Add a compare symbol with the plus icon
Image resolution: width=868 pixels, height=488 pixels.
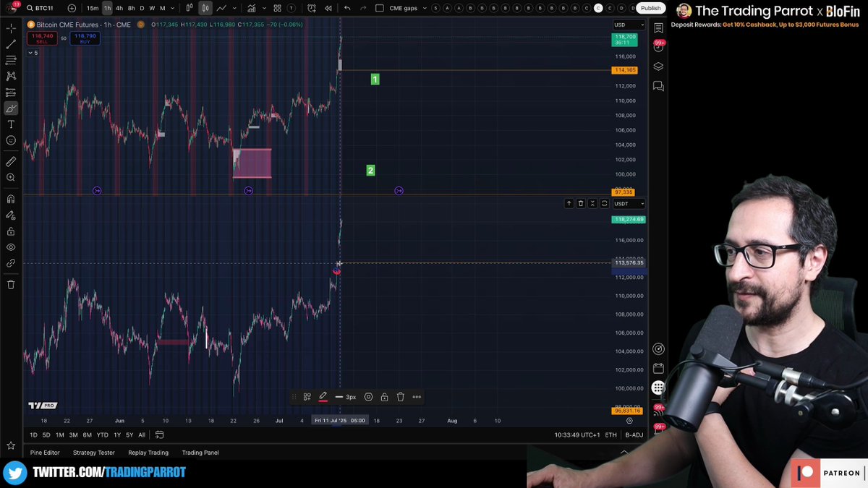click(x=72, y=8)
